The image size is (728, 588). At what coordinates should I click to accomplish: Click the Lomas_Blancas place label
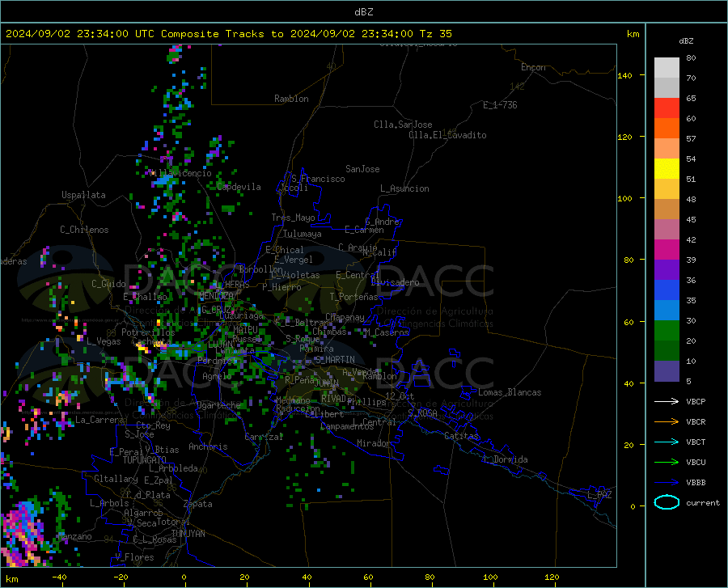point(510,392)
